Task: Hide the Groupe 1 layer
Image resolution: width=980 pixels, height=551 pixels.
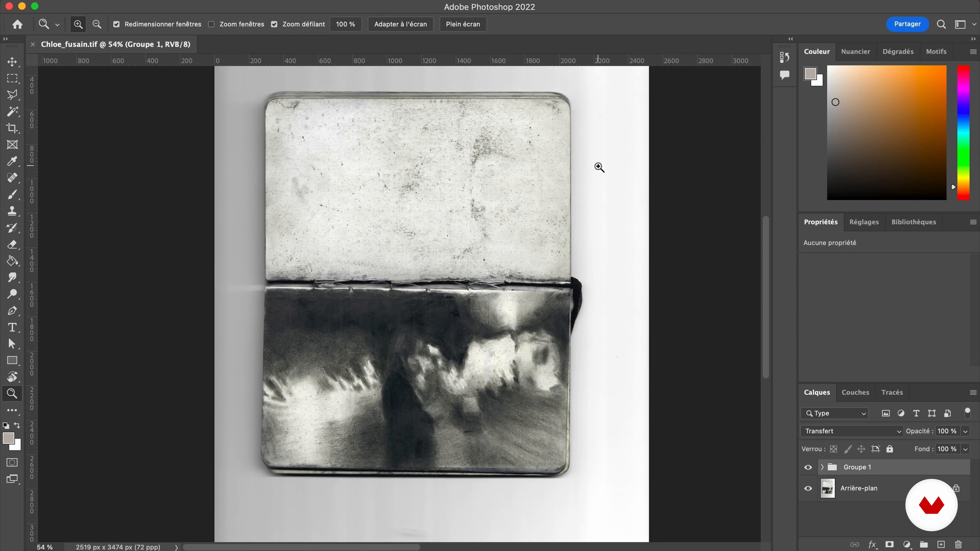Action: (x=808, y=467)
